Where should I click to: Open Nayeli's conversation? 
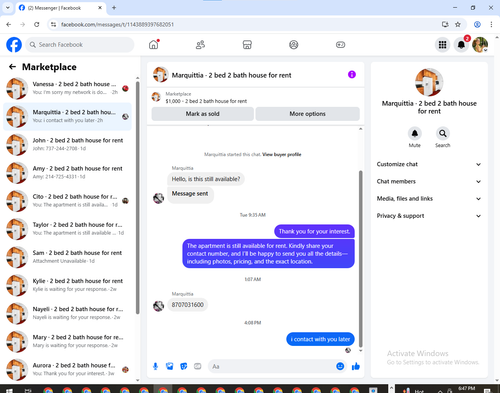click(x=67, y=313)
